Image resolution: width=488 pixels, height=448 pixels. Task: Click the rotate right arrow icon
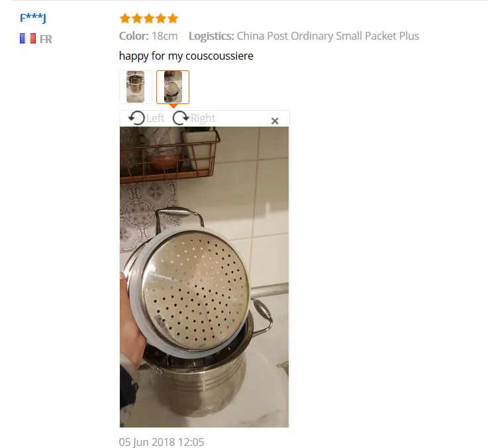181,118
